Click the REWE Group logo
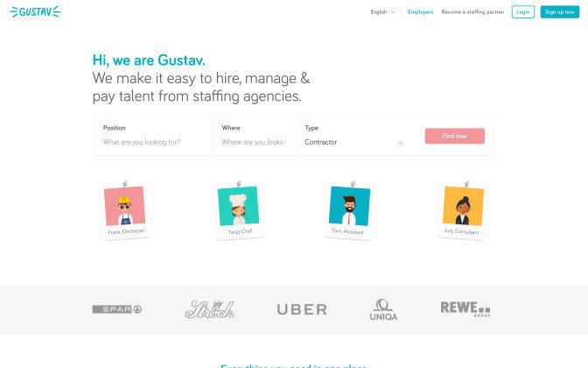 pyautogui.click(x=465, y=309)
